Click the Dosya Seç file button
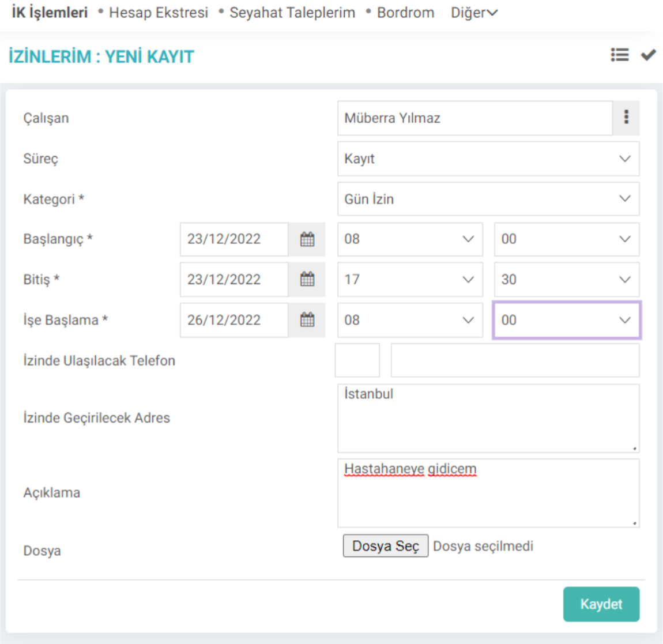The height and width of the screenshot is (644, 663). [386, 546]
